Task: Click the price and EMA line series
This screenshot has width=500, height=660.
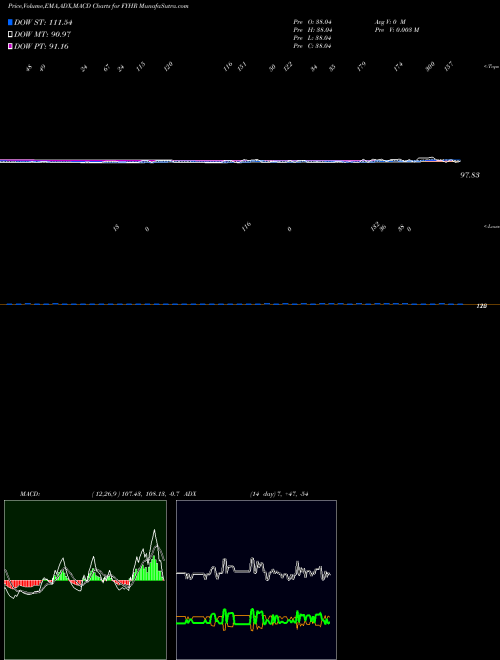Action: (231, 160)
